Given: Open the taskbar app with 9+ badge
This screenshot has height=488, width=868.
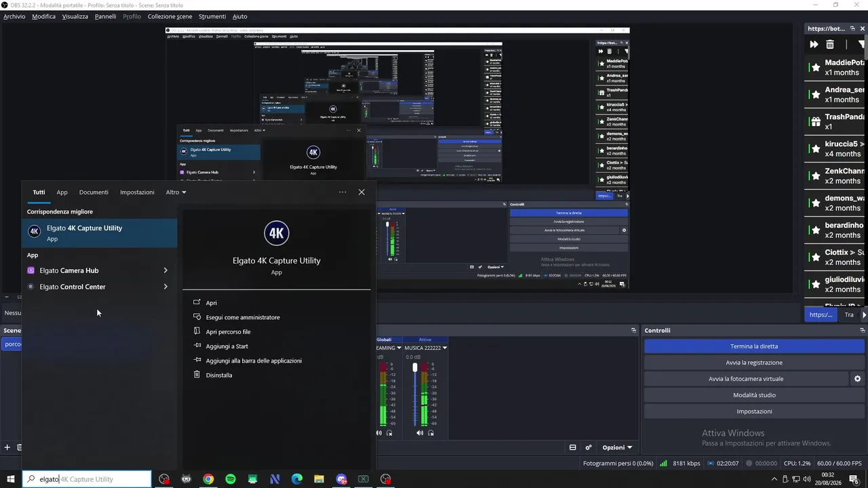Looking at the screenshot, I should pyautogui.click(x=341, y=479).
